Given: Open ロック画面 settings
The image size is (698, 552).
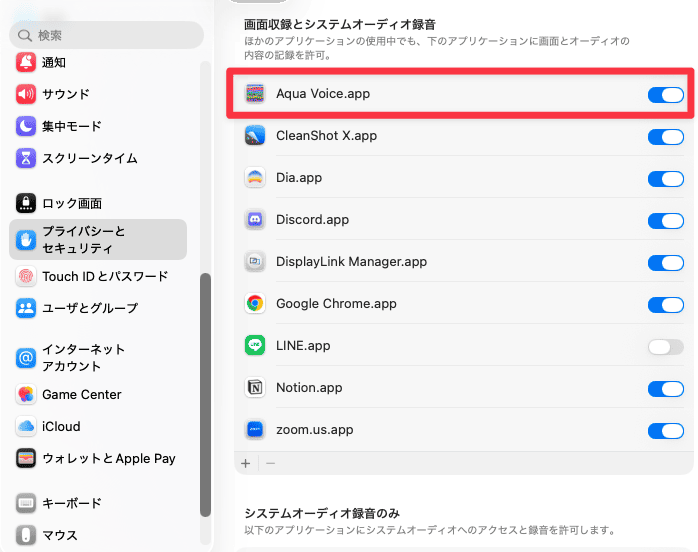Looking at the screenshot, I should [72, 203].
